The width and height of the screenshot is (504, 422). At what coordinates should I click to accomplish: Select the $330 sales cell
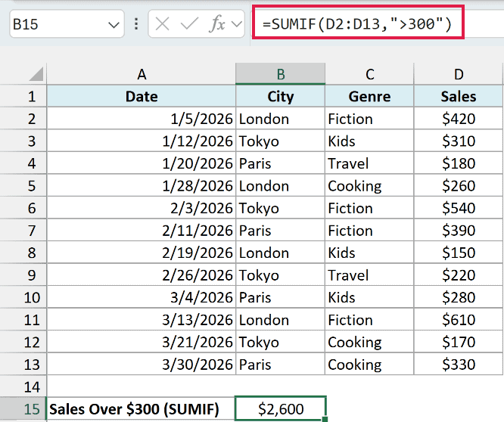pos(459,365)
